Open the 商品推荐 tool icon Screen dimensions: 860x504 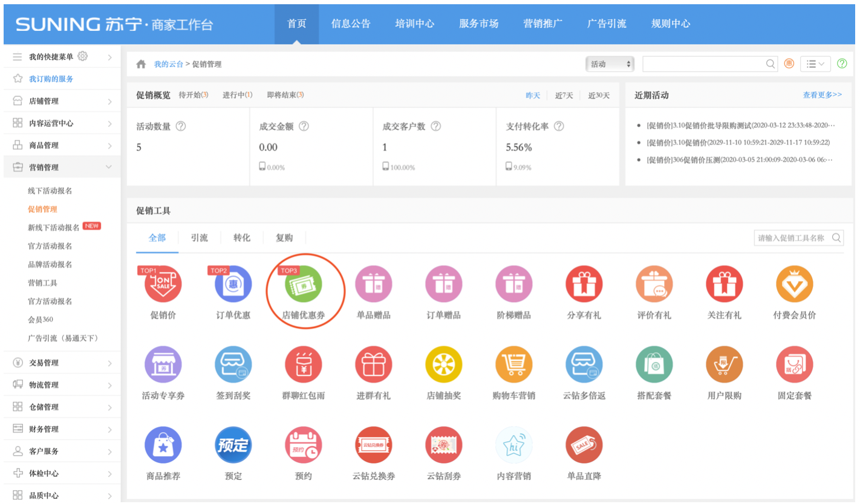[163, 445]
